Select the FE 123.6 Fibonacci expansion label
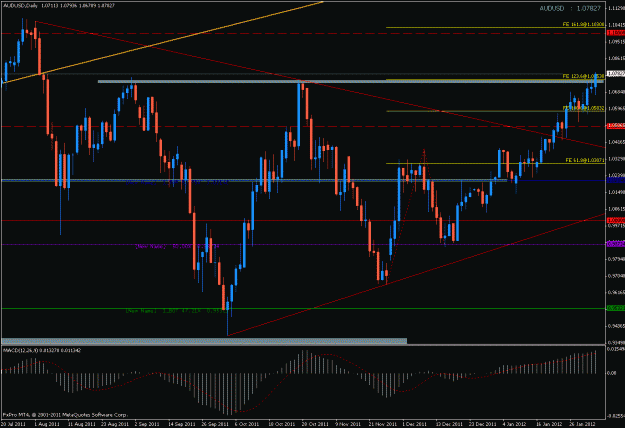 pyautogui.click(x=583, y=76)
